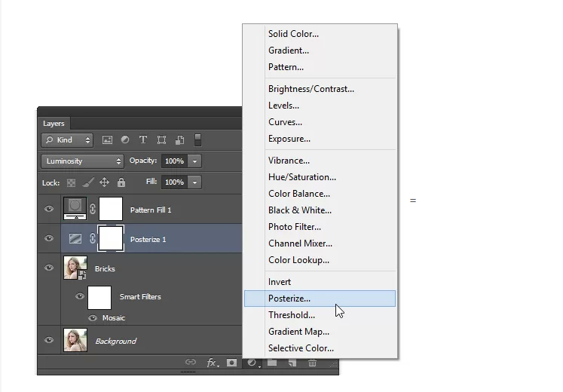Viewport: 563px width, 392px height.
Task: Open the Kind filter type dropdown
Action: click(x=67, y=140)
